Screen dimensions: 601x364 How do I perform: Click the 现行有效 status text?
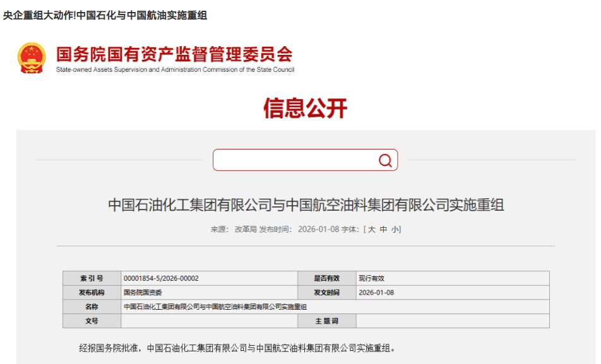371,278
